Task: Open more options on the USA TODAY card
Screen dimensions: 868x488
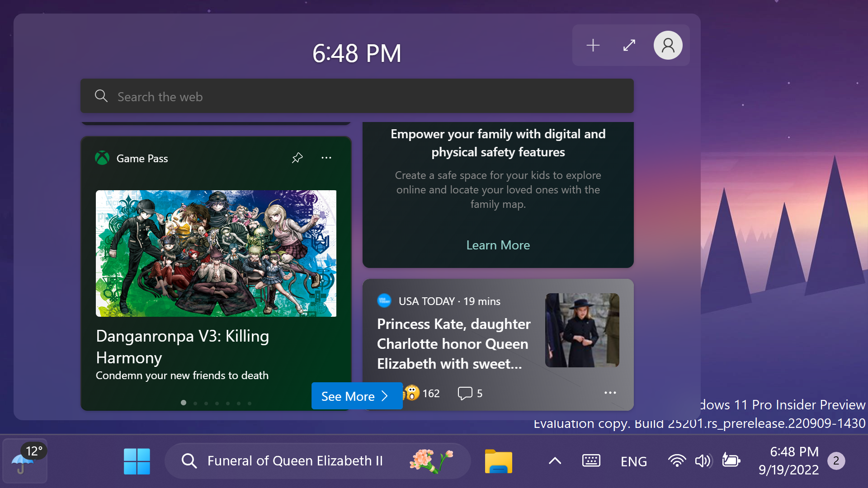Action: coord(610,393)
